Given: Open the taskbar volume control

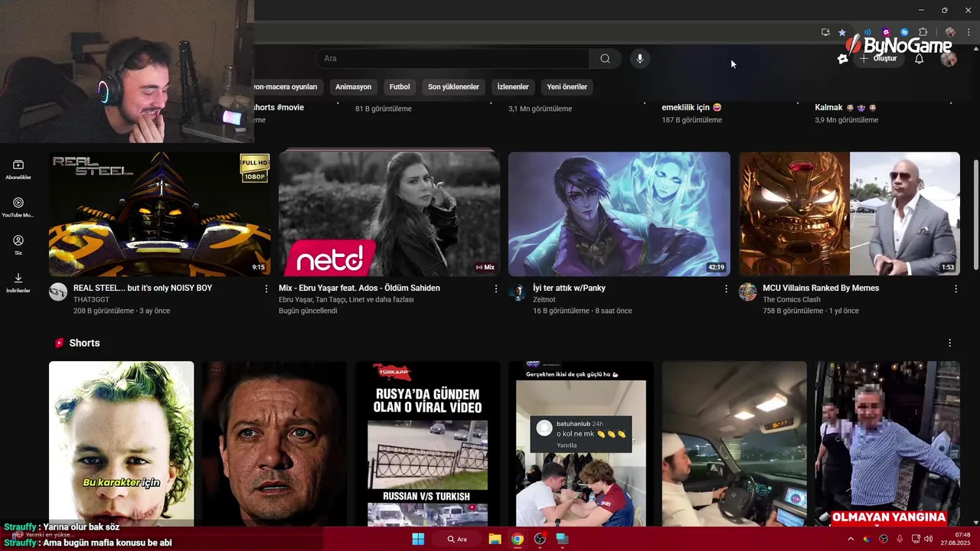Looking at the screenshot, I should [x=929, y=539].
